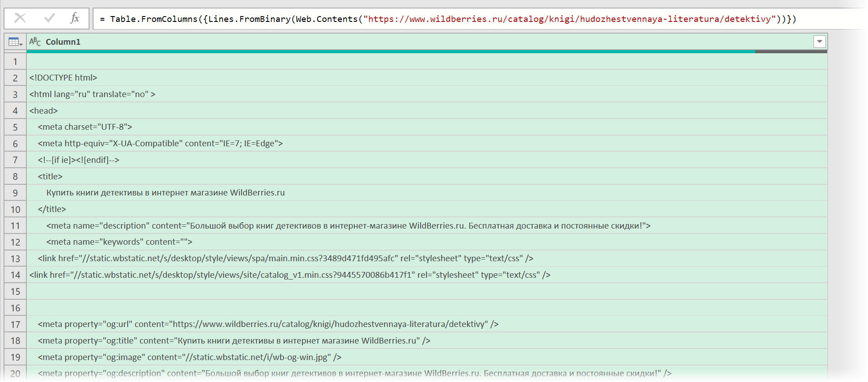
Task: Select the opening <title> cell
Action: coord(427,176)
